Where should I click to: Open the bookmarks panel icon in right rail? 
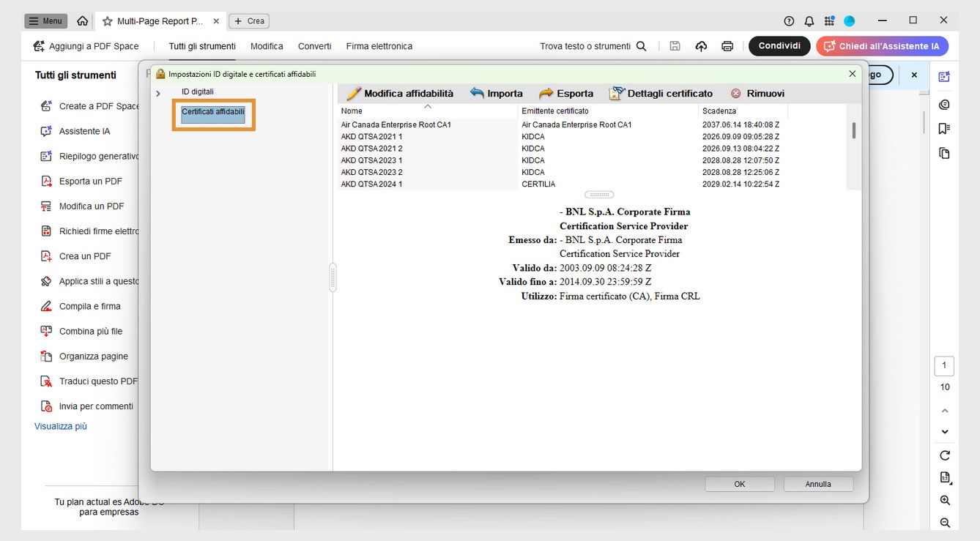pyautogui.click(x=944, y=128)
